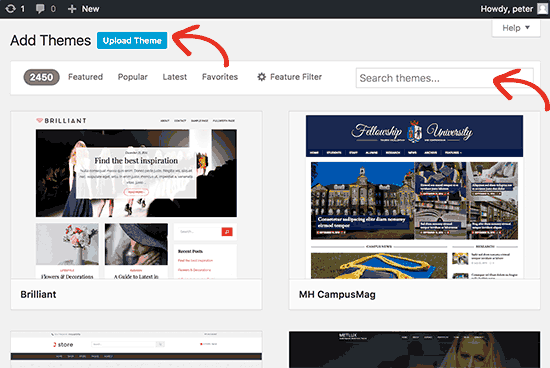The image size is (550, 368).
Task: Open the store theme preview thumbnail
Action: [x=136, y=349]
